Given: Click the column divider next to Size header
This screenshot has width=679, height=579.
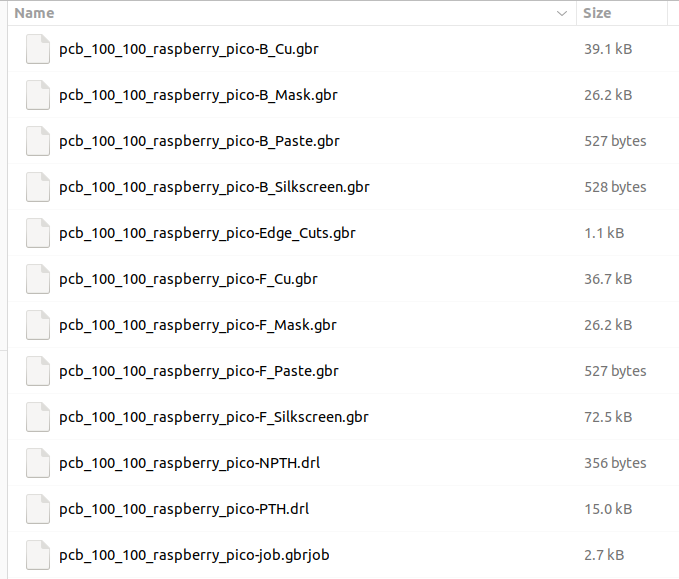Looking at the screenshot, I should pyautogui.click(x=667, y=13).
